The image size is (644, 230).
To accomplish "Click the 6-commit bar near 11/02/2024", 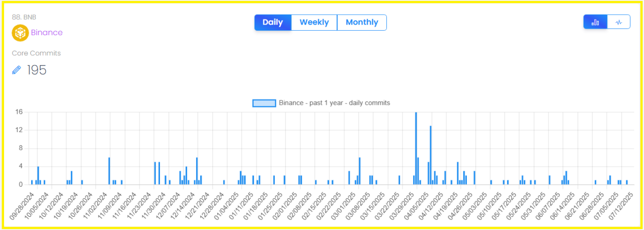I will click(x=109, y=171).
